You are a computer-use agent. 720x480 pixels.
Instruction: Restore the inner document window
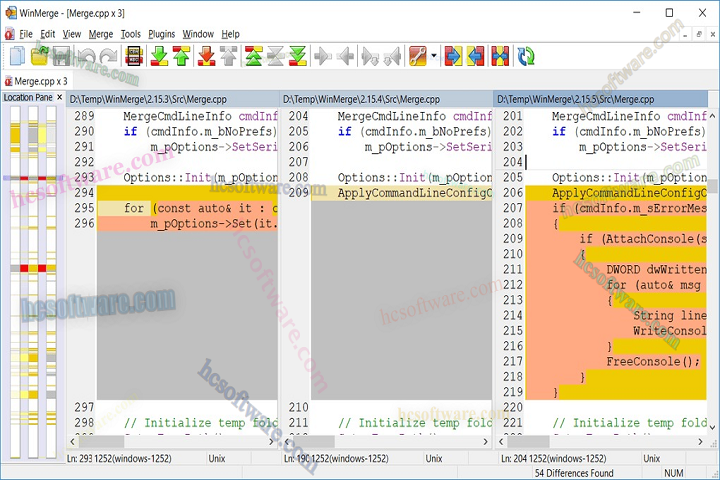(x=699, y=34)
